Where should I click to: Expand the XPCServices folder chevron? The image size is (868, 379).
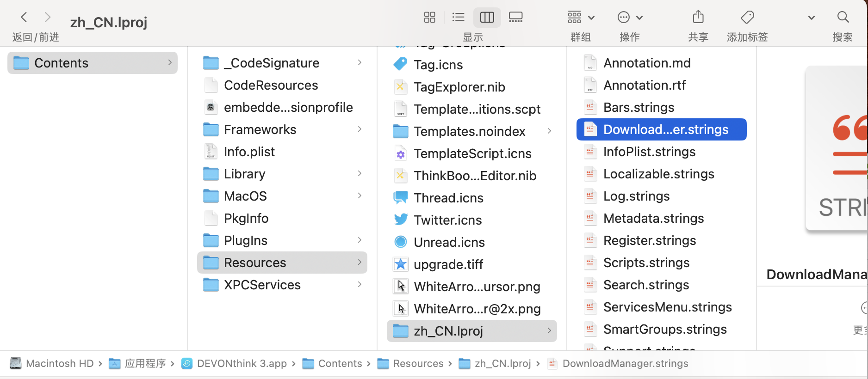(360, 285)
